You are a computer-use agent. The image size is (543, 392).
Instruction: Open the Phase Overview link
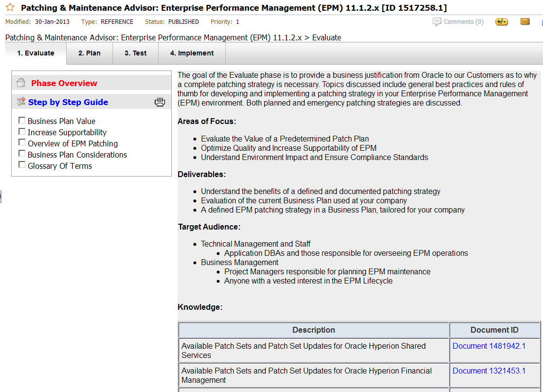click(x=64, y=83)
